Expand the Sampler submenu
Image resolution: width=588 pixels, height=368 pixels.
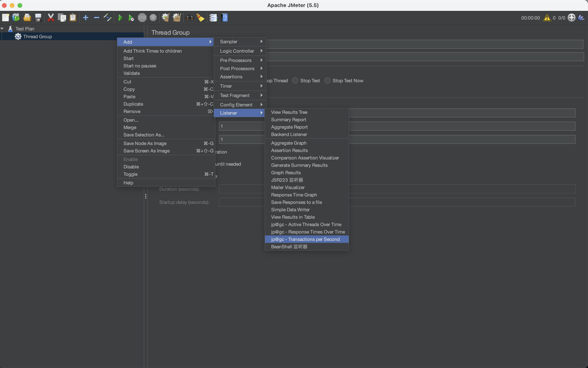coord(240,42)
